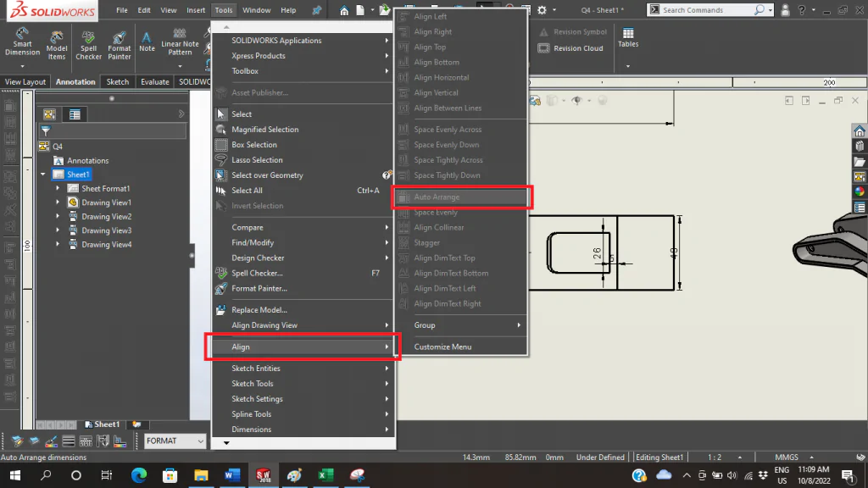Open notification center icon
Screen dimensions: 868x488
[x=848, y=475]
